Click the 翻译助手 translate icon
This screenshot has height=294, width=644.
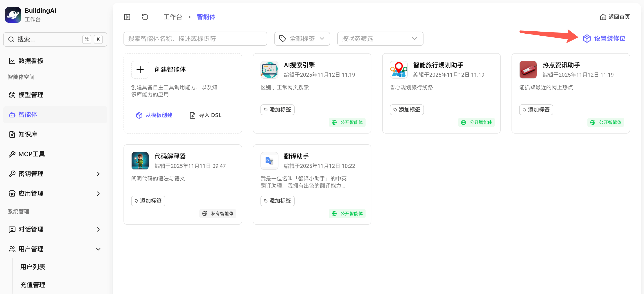269,161
